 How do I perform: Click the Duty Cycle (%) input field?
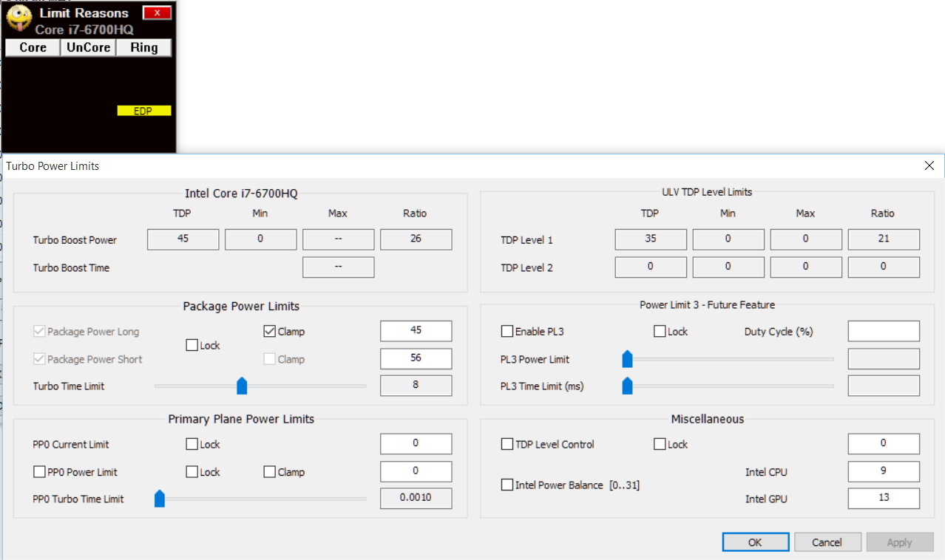point(884,331)
